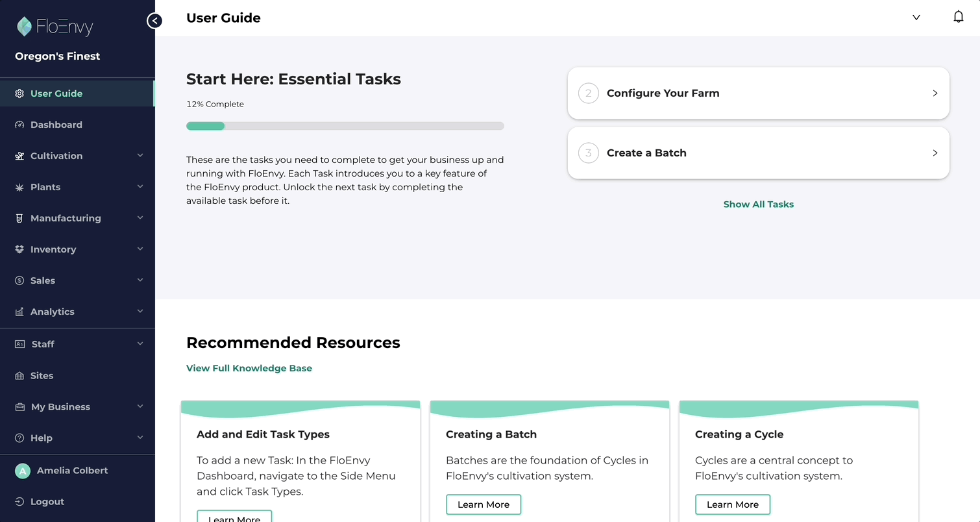Click the Plants icon in the sidebar
This screenshot has height=522, width=980.
pos(19,186)
